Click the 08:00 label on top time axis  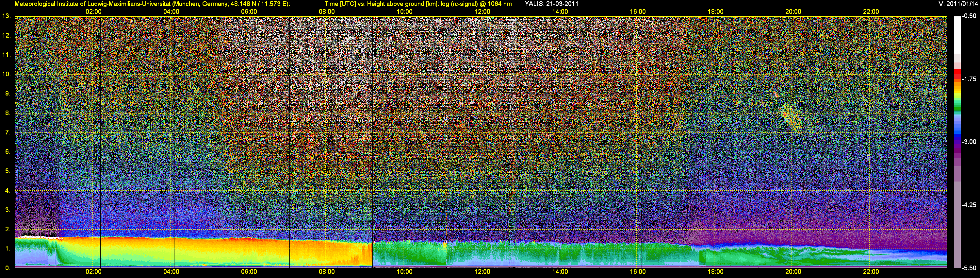[326, 12]
